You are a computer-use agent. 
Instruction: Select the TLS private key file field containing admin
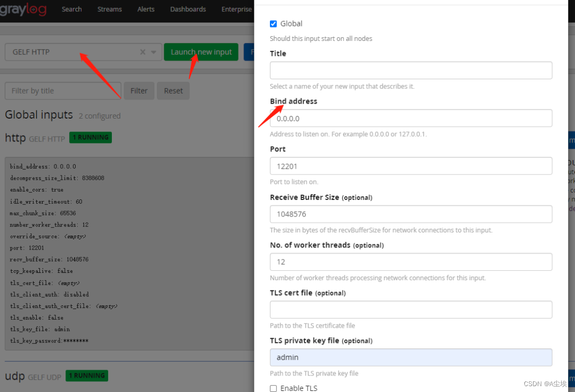pyautogui.click(x=410, y=357)
